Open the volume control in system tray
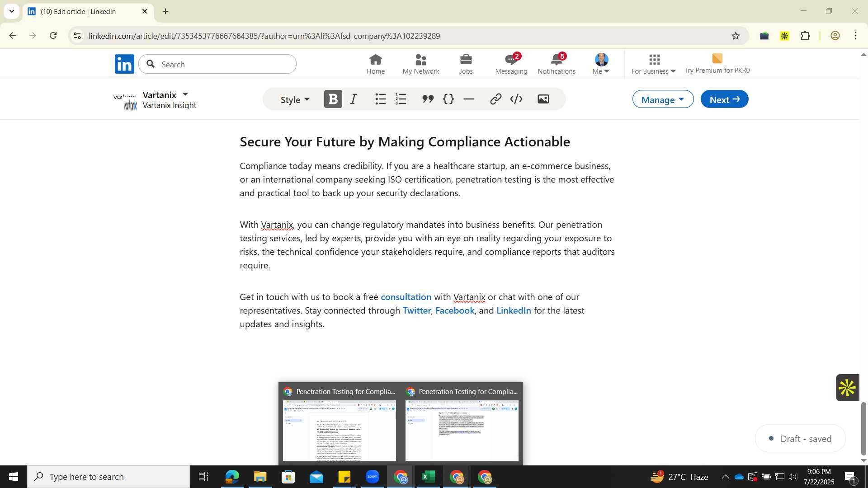The width and height of the screenshot is (868, 488). point(793,477)
